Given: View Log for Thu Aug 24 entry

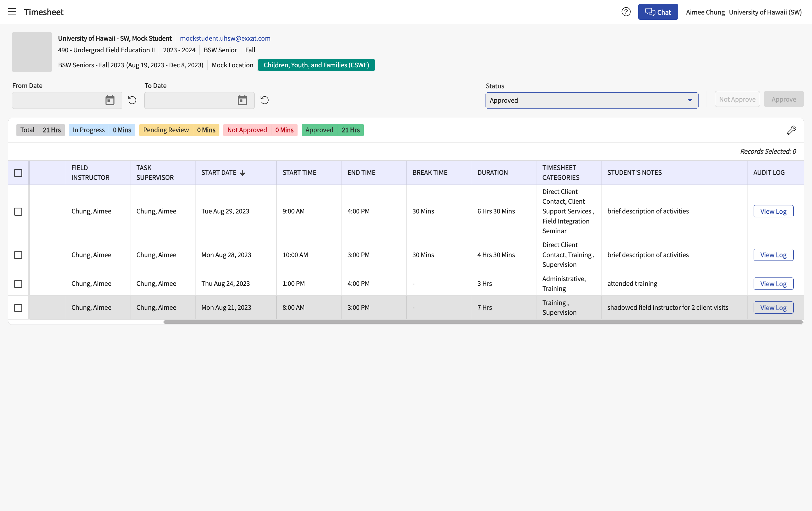Looking at the screenshot, I should (773, 284).
